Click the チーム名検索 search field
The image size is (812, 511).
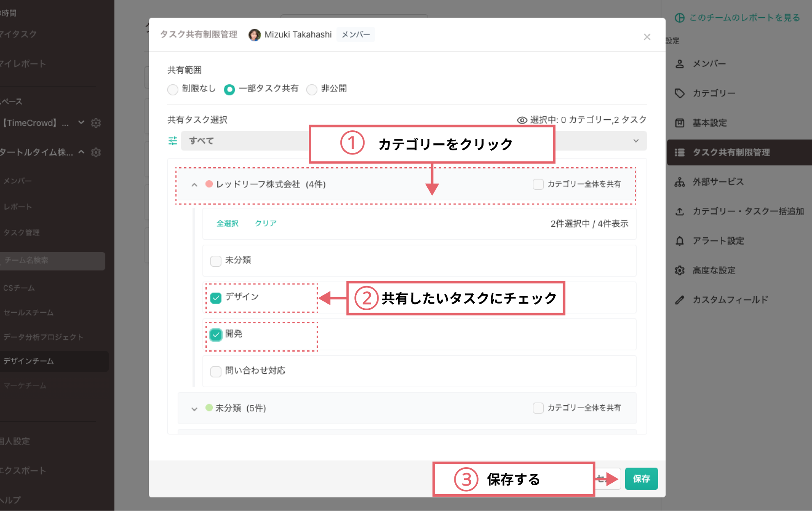point(52,261)
